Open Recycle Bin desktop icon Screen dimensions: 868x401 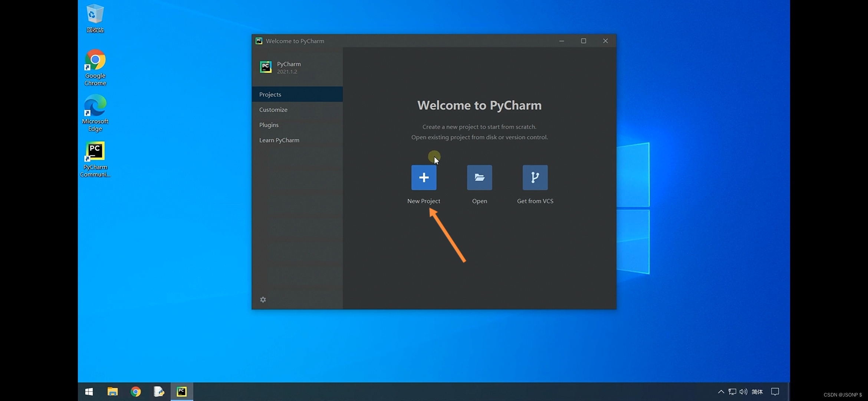[95, 19]
